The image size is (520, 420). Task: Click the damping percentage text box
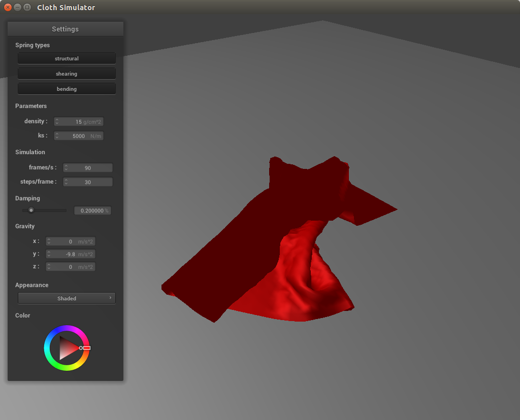(x=92, y=211)
